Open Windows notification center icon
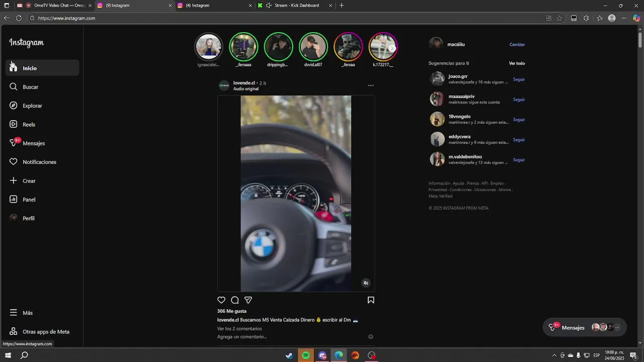 point(633,355)
